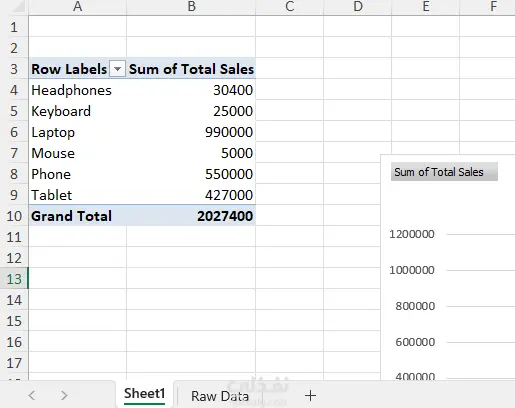Viewport: 515px width, 408px height.
Task: Go to previous sheet with left arrow
Action: pyautogui.click(x=32, y=396)
